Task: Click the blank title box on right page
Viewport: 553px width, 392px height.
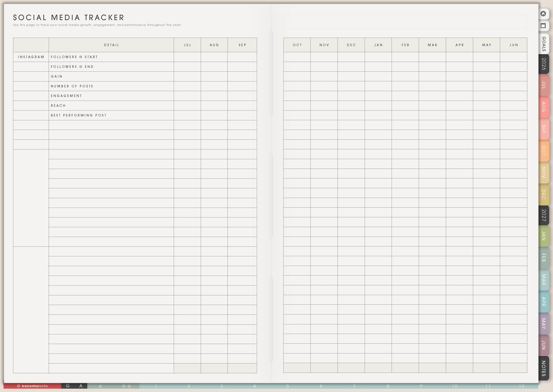Action: 405,22
